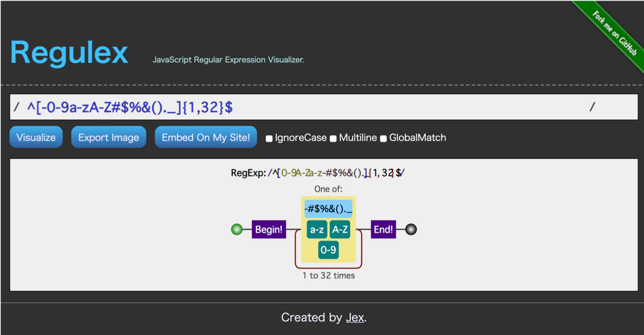Click the Begin! anchor block
Viewport: 644px width, 335px height.
tap(269, 229)
